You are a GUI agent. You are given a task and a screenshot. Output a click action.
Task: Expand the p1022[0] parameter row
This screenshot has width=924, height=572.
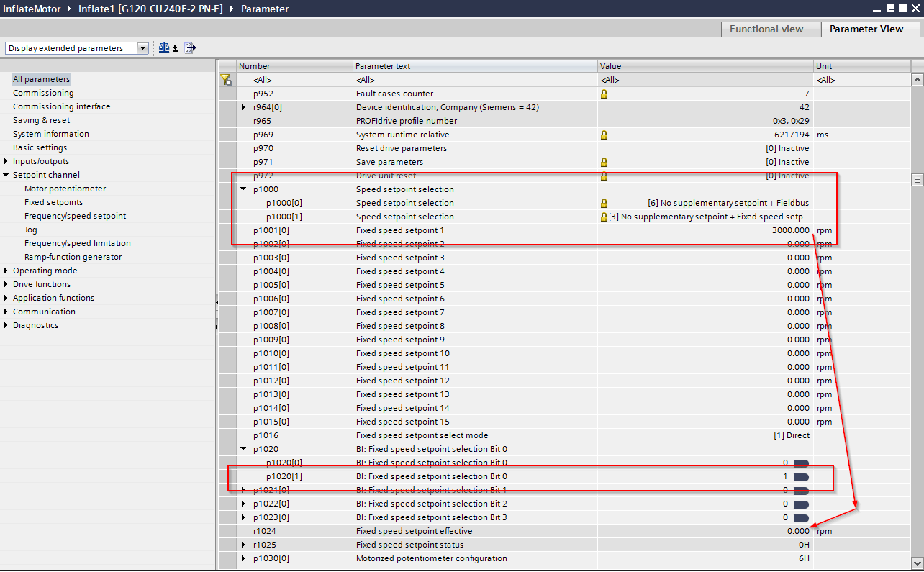click(243, 504)
